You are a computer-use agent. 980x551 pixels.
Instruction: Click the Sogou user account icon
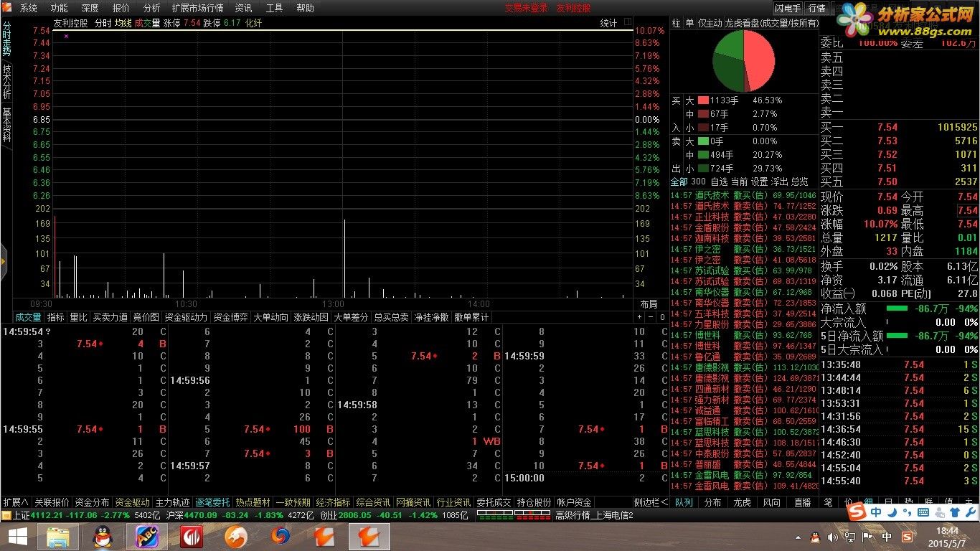(939, 512)
